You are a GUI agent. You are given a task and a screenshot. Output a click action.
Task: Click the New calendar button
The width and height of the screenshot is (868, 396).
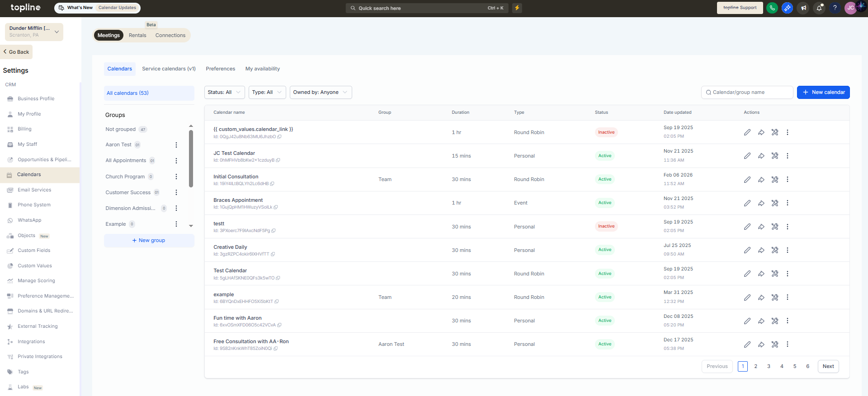(823, 92)
